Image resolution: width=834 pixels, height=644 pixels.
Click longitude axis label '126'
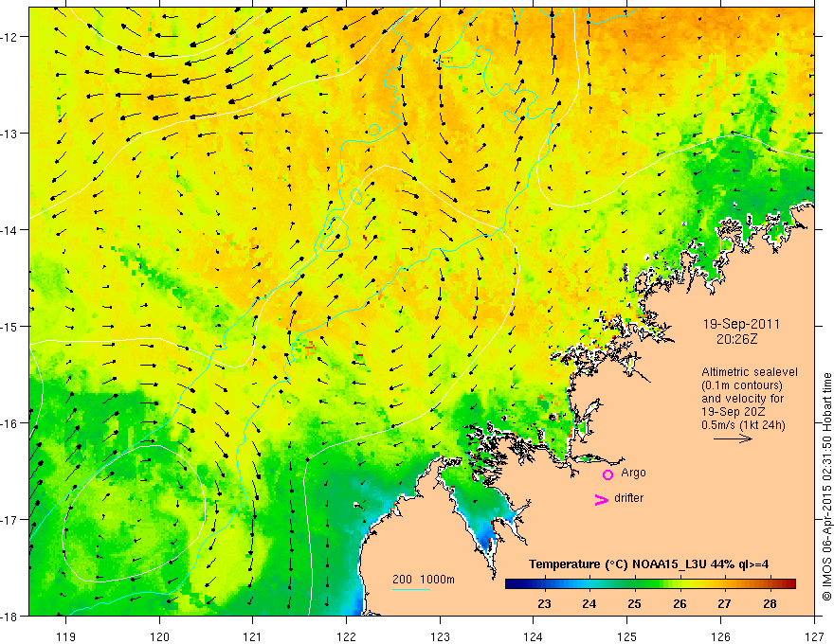[x=720, y=636]
